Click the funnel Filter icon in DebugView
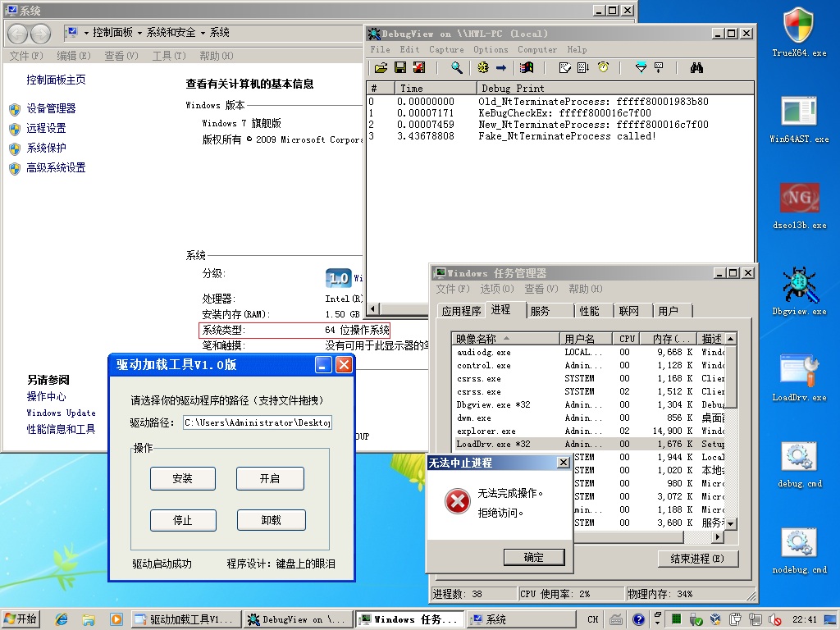This screenshot has width=840, height=630. pyautogui.click(x=641, y=68)
